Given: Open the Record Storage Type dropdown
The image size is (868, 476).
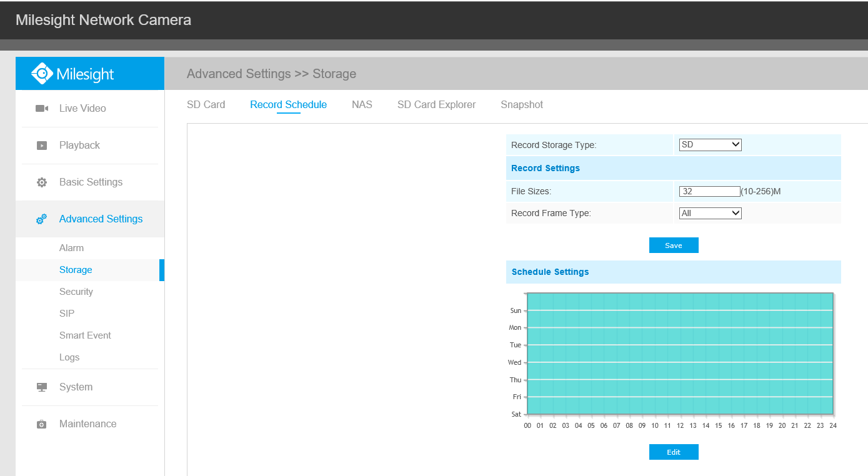Looking at the screenshot, I should (710, 145).
